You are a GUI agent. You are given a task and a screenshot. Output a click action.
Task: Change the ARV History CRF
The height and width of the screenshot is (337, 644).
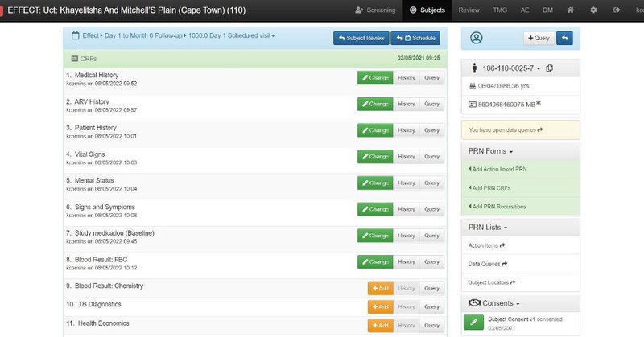[x=375, y=104]
